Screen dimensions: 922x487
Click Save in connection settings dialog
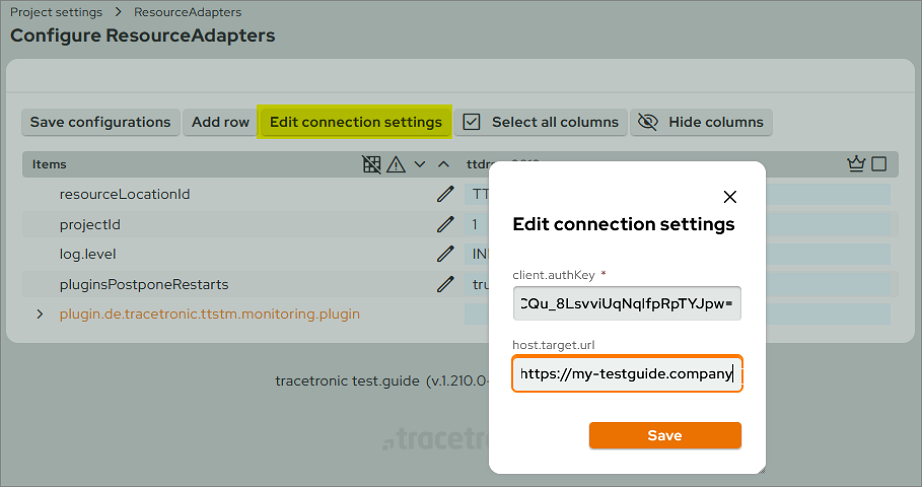point(665,435)
